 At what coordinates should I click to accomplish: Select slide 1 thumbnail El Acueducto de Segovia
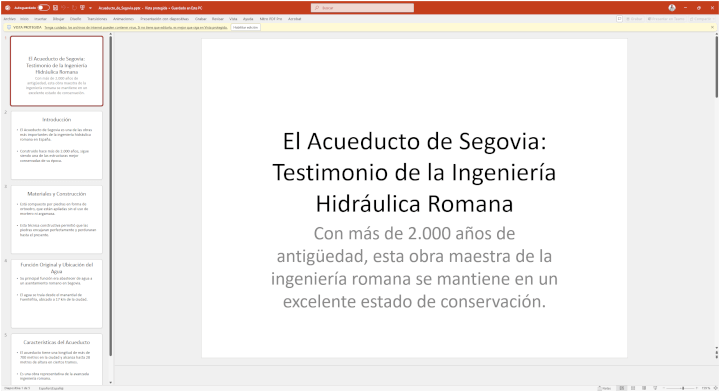click(56, 71)
